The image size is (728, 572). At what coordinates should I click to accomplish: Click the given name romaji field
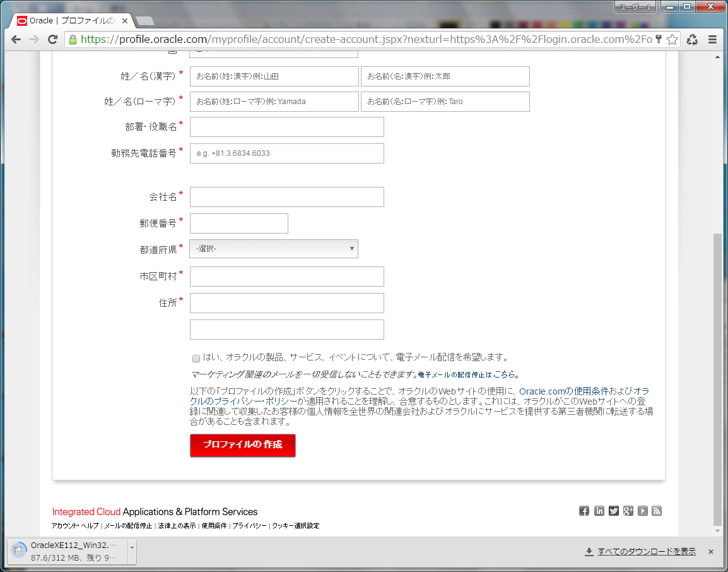tap(445, 101)
